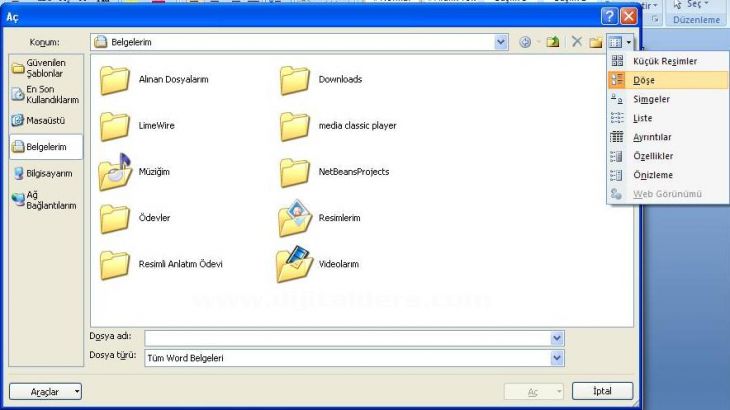This screenshot has height=410, width=730.
Task: Select the Downloads folder icon
Action: coord(294,80)
